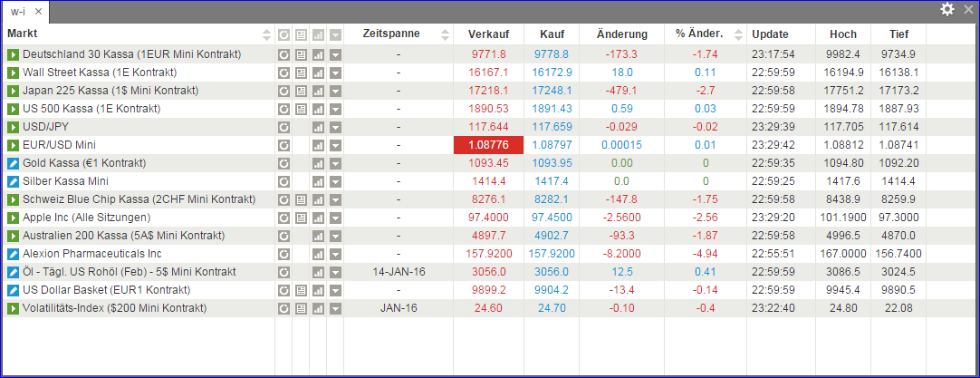Open the dropdown arrow in the header row

coord(335,34)
